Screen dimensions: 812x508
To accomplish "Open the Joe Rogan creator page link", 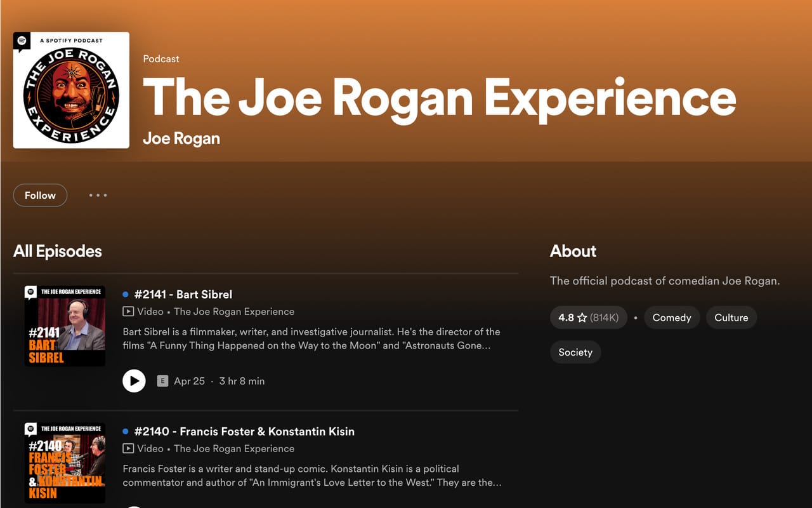I will tap(181, 138).
